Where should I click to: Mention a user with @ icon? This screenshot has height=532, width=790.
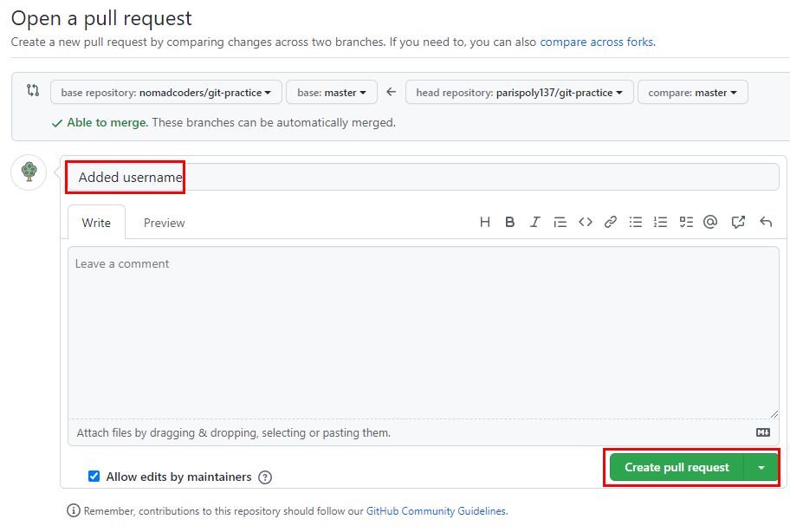pos(710,222)
